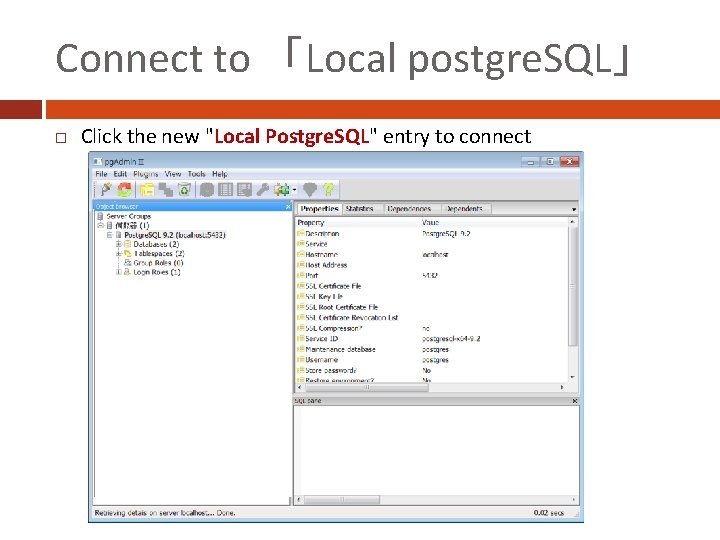Click the PostgreSQL 9.2 server icon in tree
The image size is (720, 540).
(118, 235)
